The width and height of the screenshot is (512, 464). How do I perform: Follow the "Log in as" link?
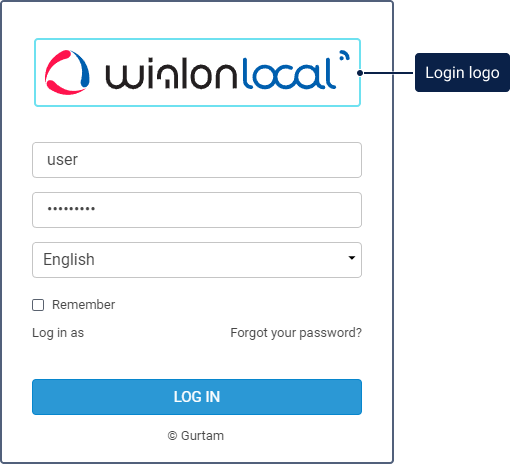click(x=58, y=333)
